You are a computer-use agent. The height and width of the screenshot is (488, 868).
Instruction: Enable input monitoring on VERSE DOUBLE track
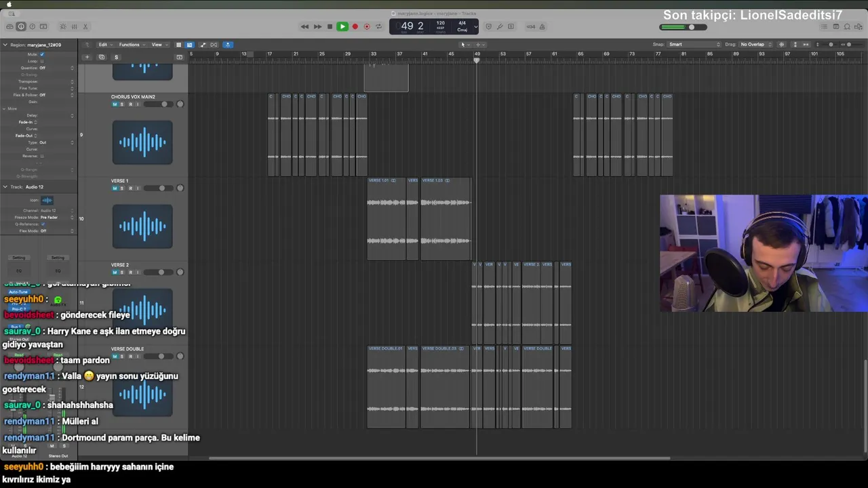click(138, 357)
